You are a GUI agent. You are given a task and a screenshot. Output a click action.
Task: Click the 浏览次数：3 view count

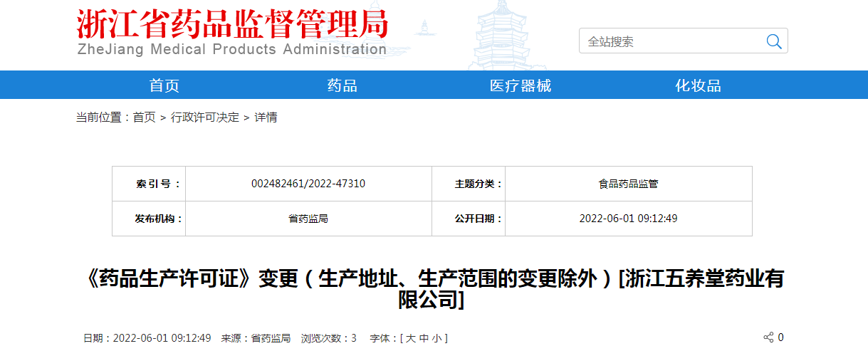(x=329, y=338)
